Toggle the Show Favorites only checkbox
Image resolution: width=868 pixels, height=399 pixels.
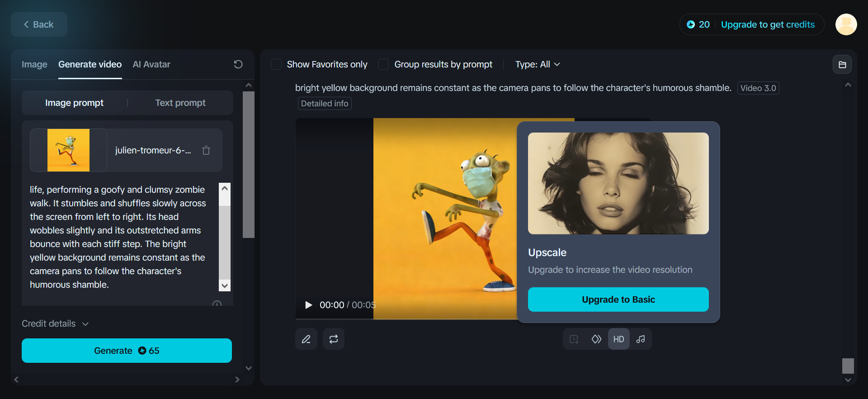coord(276,64)
